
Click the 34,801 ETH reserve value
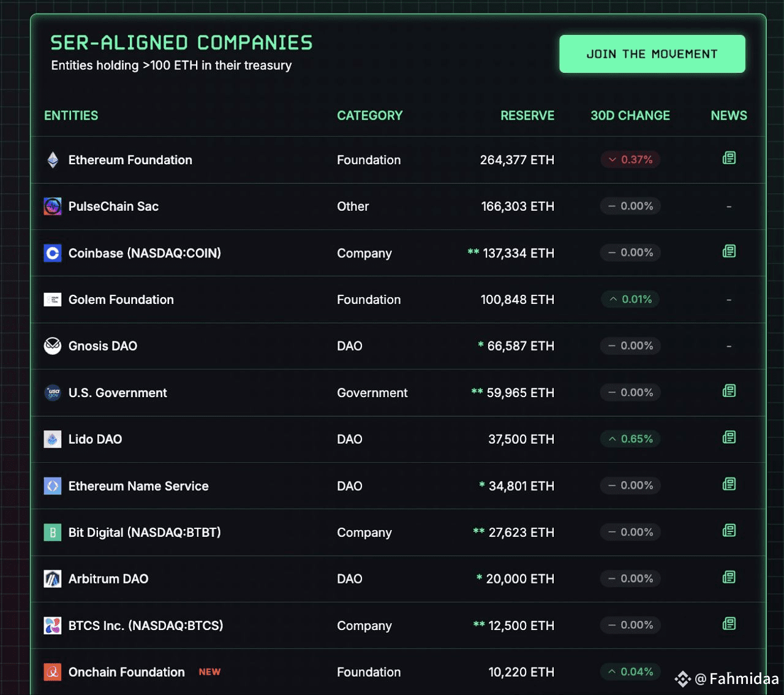(x=521, y=486)
